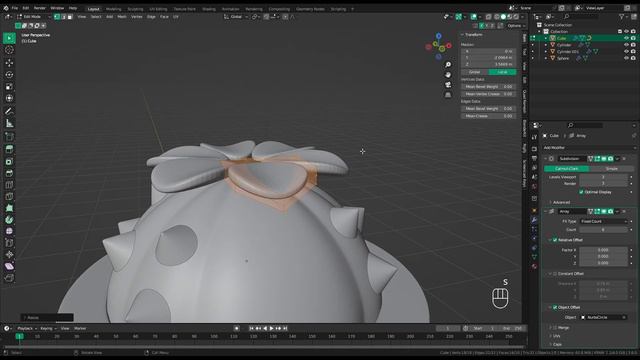
Task: Select the Annotate tool
Action: tap(9, 111)
